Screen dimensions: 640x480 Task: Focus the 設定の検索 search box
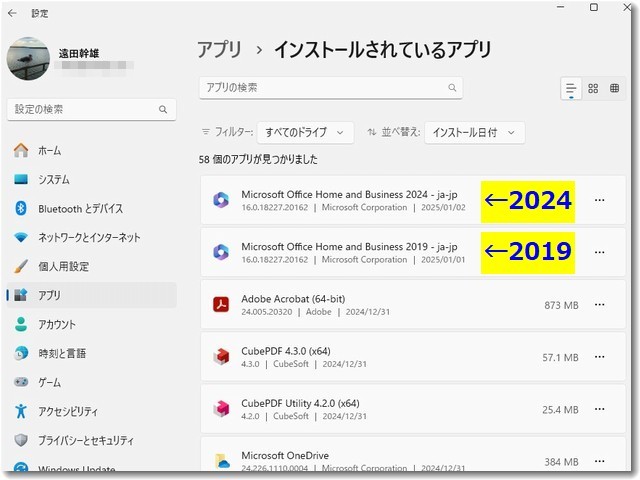coord(90,109)
